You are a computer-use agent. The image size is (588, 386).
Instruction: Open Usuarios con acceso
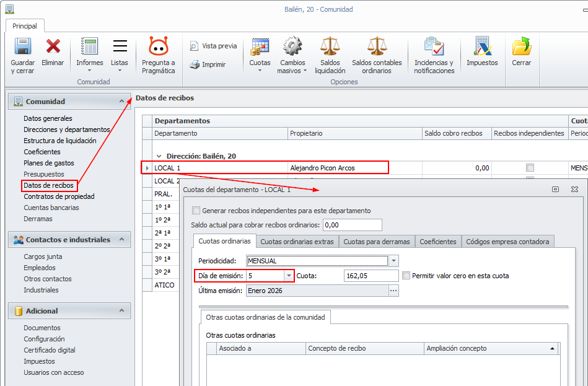(54, 372)
